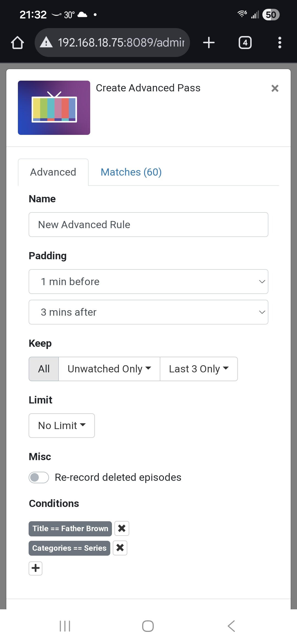Open the Unwatched Only dropdown
This screenshot has height=644, width=297.
click(109, 369)
